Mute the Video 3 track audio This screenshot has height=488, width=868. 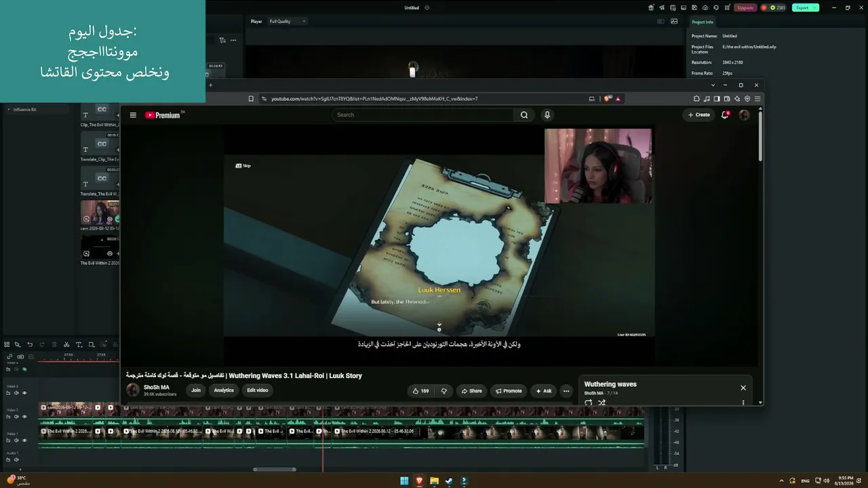point(16,393)
